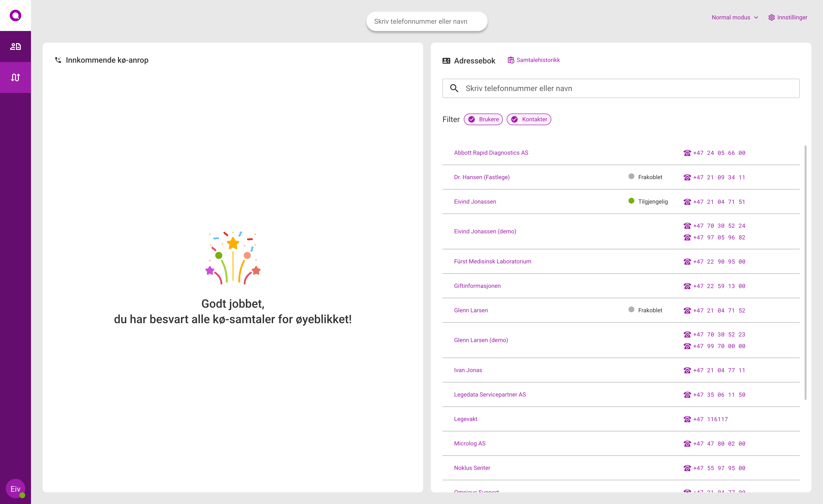Viewport: 823px width, 504px height.
Task: Click phone icon for Giftinformasjonen
Action: pyautogui.click(x=687, y=286)
